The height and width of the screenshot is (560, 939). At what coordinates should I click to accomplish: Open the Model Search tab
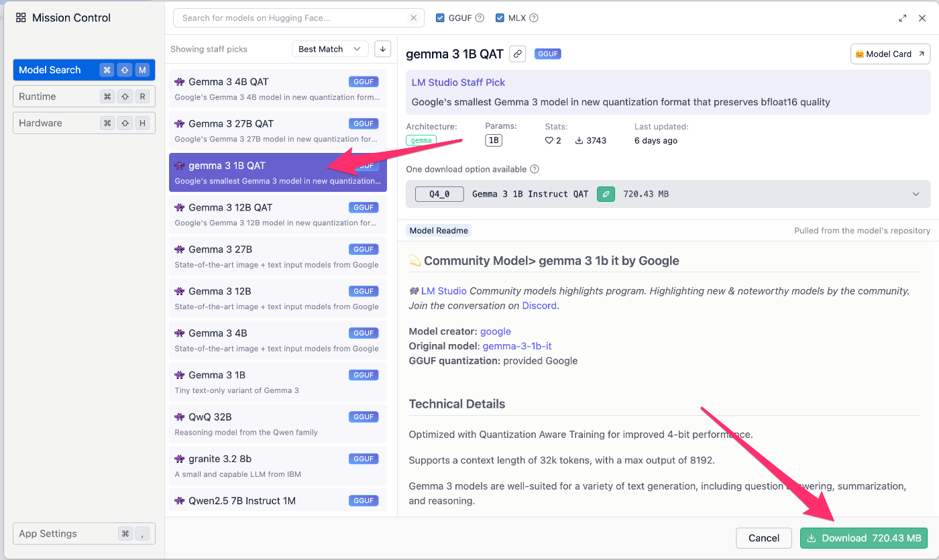[84, 70]
